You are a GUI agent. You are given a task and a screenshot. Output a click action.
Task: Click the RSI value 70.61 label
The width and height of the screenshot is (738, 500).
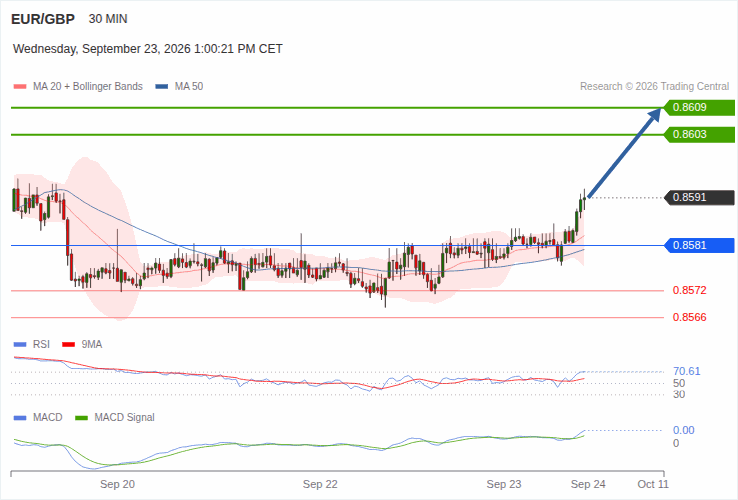pos(687,371)
